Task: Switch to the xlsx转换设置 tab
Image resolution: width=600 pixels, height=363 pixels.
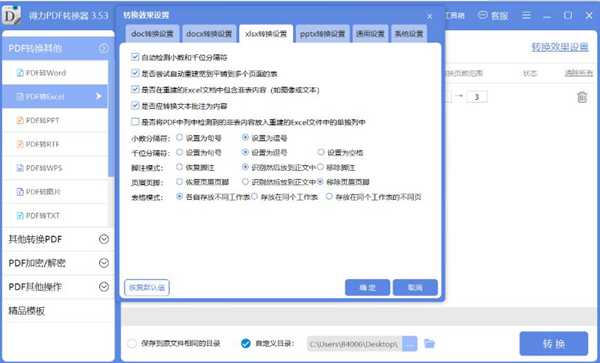Action: tap(266, 34)
